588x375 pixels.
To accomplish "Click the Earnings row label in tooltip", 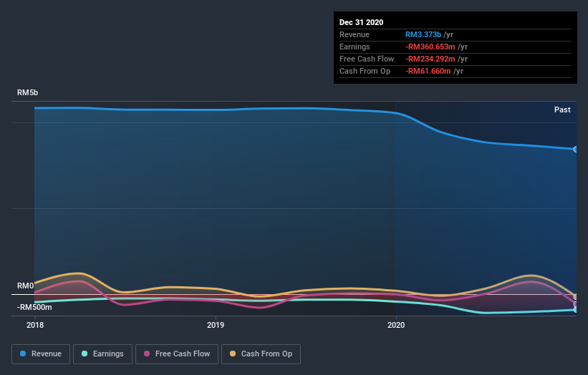I will click(x=355, y=47).
